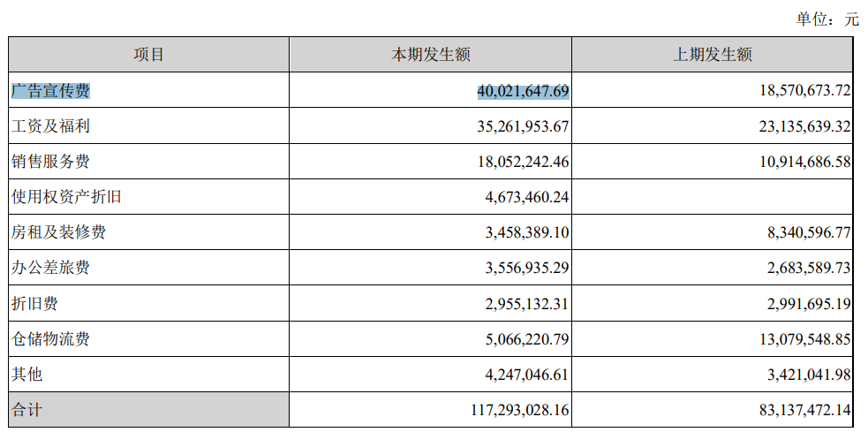Click the 单位：元 unit label
Viewport: 868px width, 432px height.
[827, 19]
